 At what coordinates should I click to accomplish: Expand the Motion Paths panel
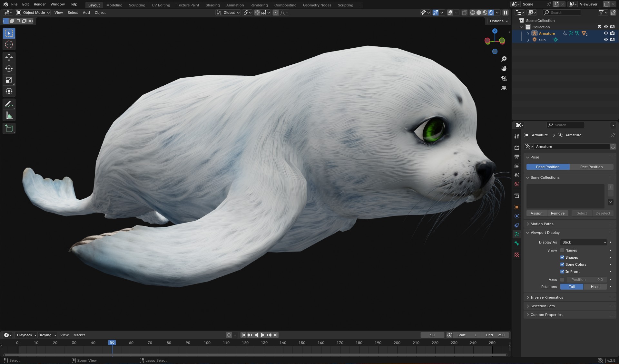tap(542, 224)
